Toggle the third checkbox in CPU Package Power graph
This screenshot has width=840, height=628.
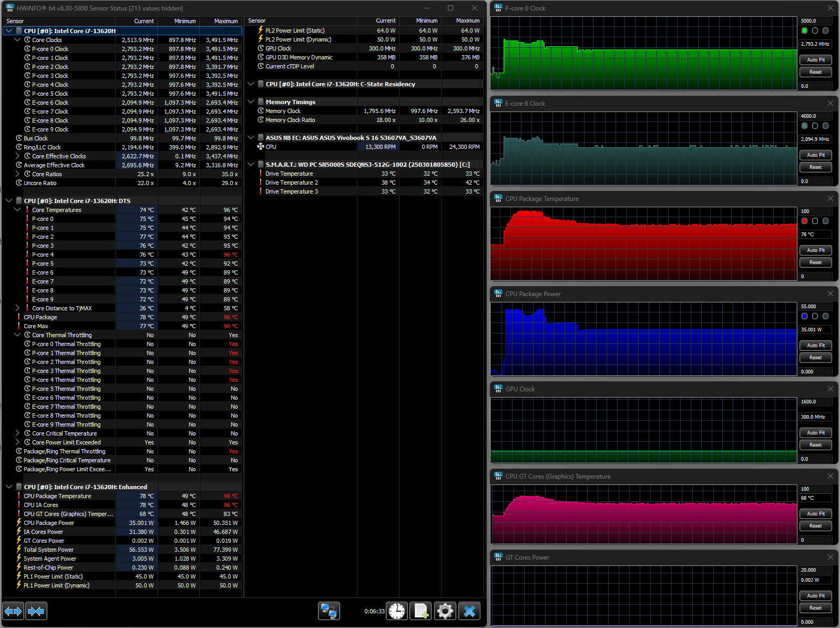pyautogui.click(x=825, y=316)
